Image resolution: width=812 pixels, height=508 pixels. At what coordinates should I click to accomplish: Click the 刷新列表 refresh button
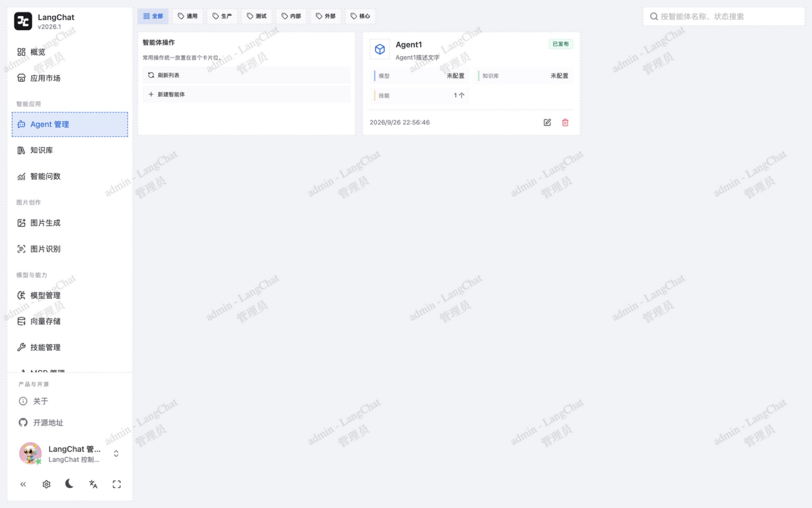[247, 75]
